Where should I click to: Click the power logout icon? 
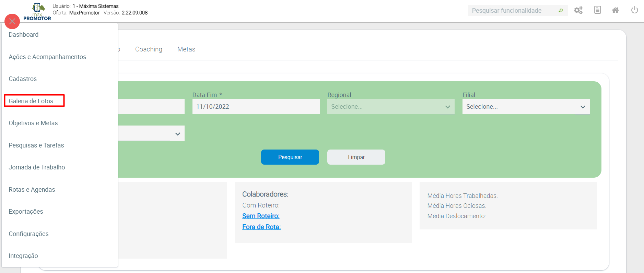[634, 10]
